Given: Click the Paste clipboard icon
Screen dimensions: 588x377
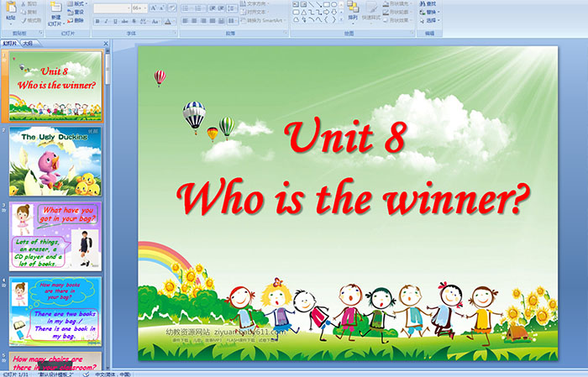Looking at the screenshot, I should tap(11, 8).
